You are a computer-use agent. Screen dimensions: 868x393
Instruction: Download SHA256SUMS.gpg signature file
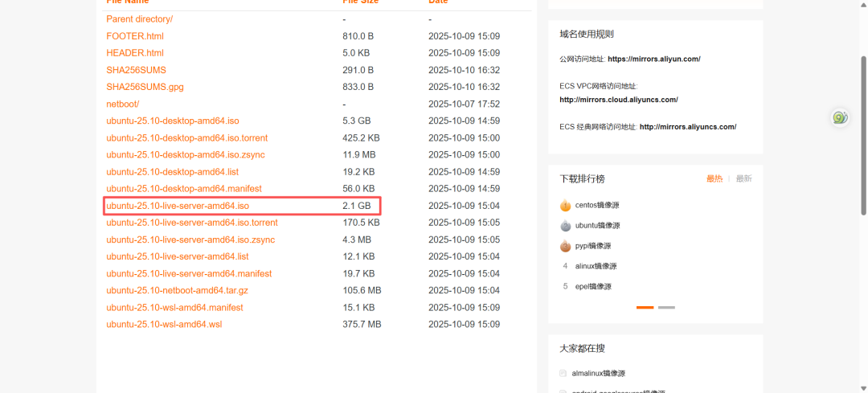click(x=145, y=87)
